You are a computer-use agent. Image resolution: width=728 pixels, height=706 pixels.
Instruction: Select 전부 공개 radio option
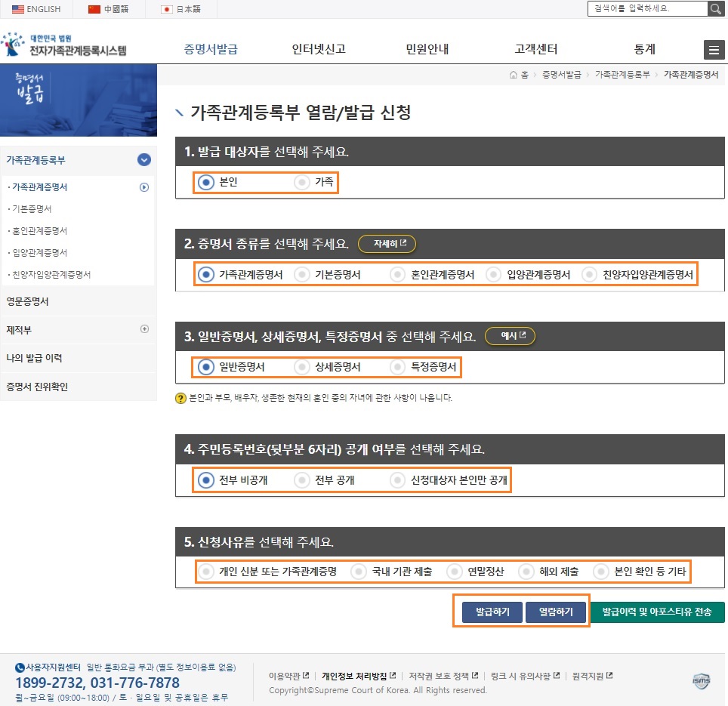(x=302, y=480)
